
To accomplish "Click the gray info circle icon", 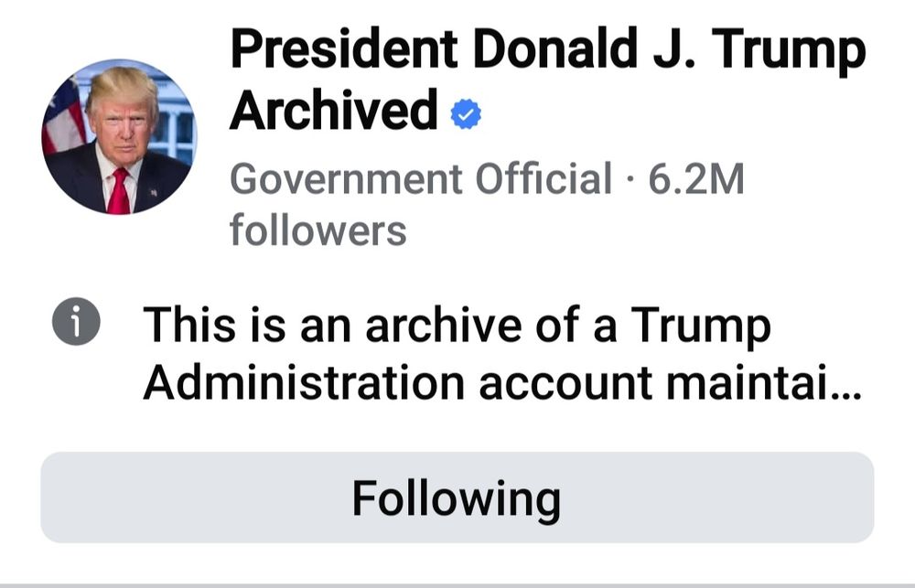I will [x=76, y=321].
